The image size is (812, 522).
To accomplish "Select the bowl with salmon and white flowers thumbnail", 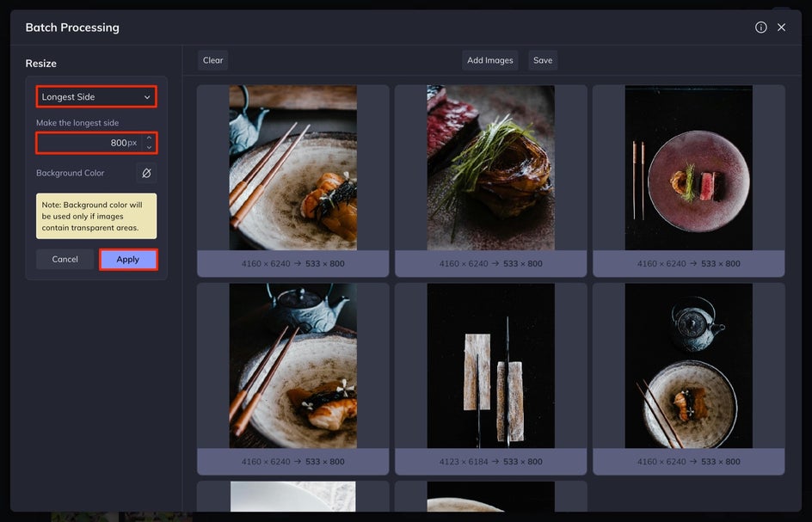I will (x=293, y=365).
